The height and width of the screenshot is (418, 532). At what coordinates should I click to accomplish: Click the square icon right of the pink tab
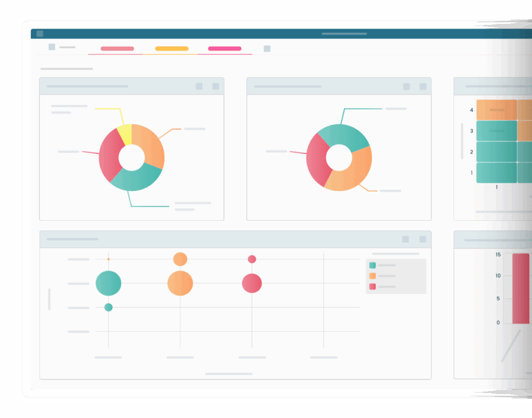267,49
